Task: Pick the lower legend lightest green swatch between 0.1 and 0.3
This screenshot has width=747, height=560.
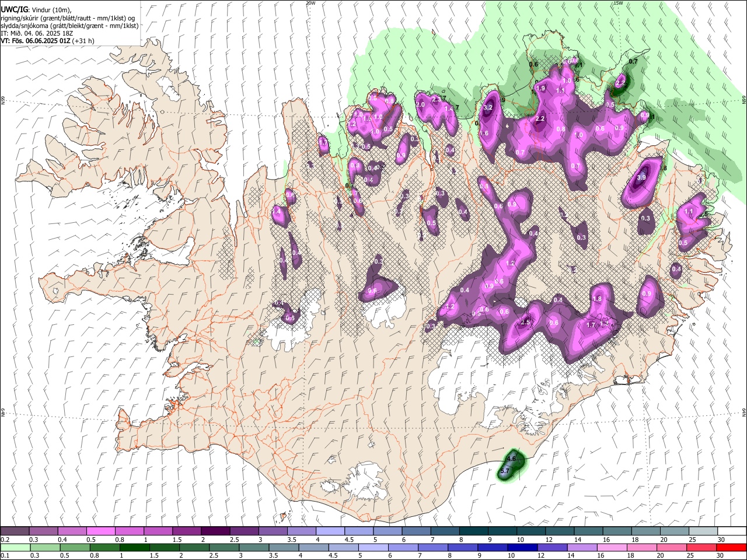Action: 15,548
